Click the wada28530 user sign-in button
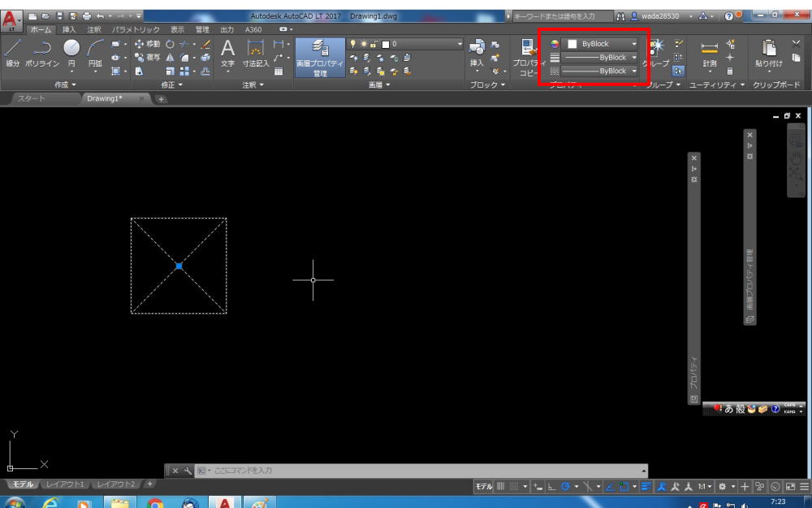The height and width of the screenshot is (508, 812). pos(655,16)
